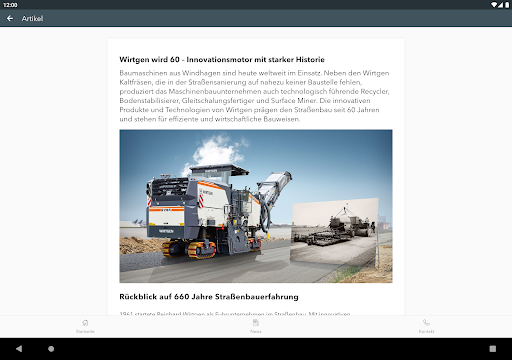Switch to the News tab label
The image size is (512, 360).
click(256, 331)
